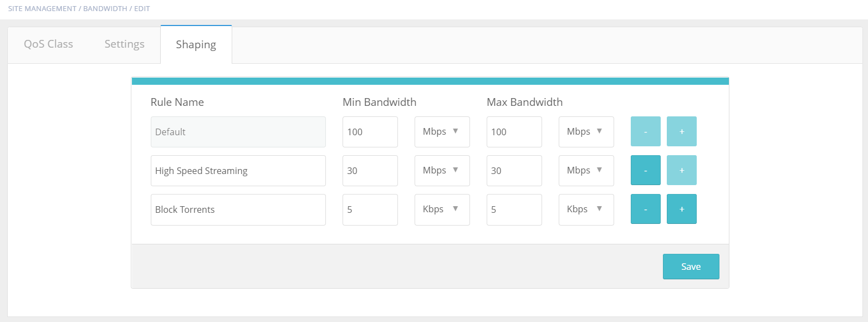Save the shaping rules

[691, 267]
